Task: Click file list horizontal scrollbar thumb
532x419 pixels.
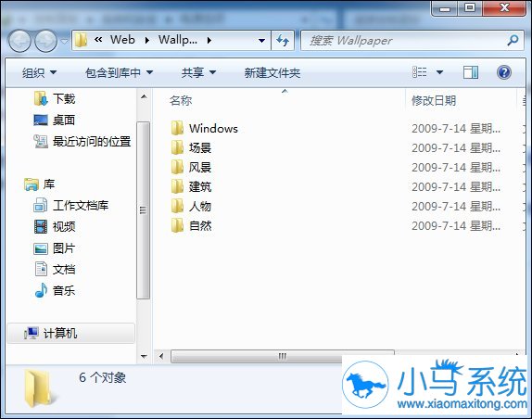Action: [283, 357]
